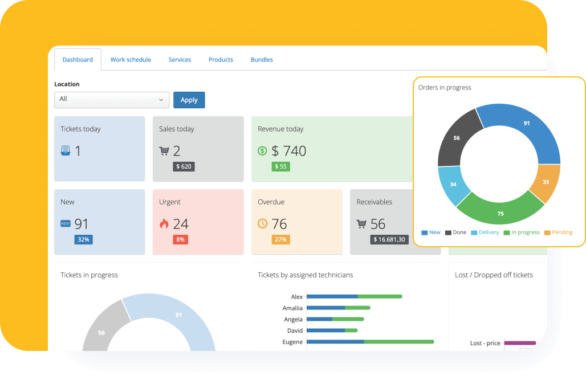Click the Sales today cart icon
The image size is (586, 392).
(164, 151)
